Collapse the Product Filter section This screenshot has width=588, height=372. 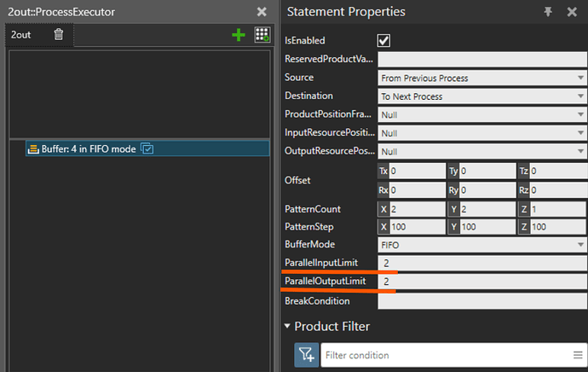tap(287, 326)
